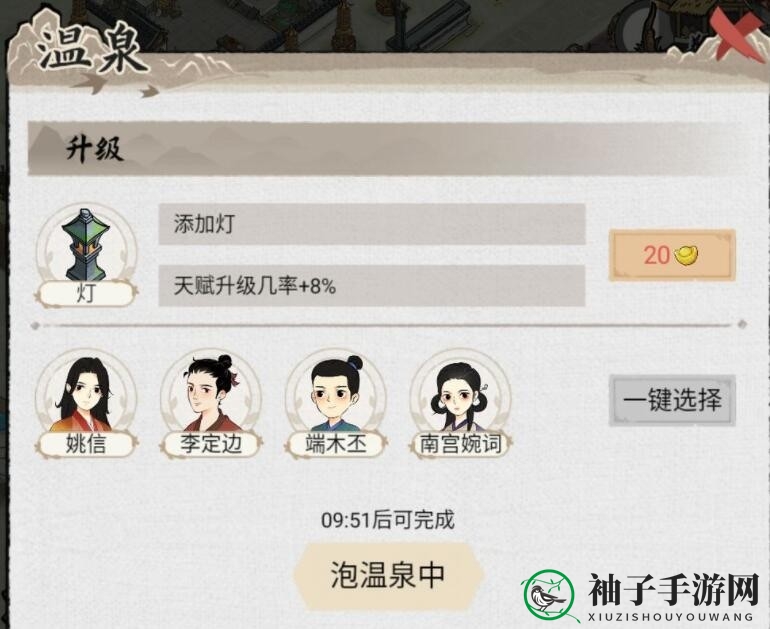This screenshot has width=770, height=629.
Task: Click the 袖子手游网 bird logo
Action: coord(549,596)
